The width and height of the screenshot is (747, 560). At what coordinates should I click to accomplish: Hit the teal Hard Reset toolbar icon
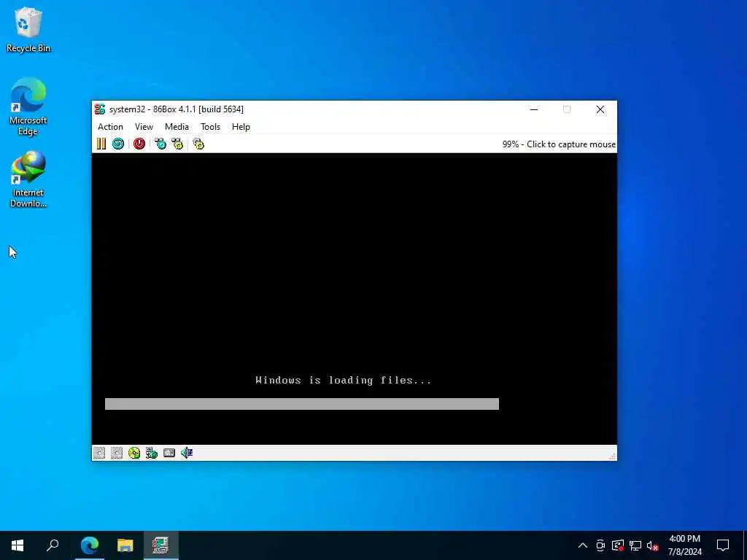(118, 144)
